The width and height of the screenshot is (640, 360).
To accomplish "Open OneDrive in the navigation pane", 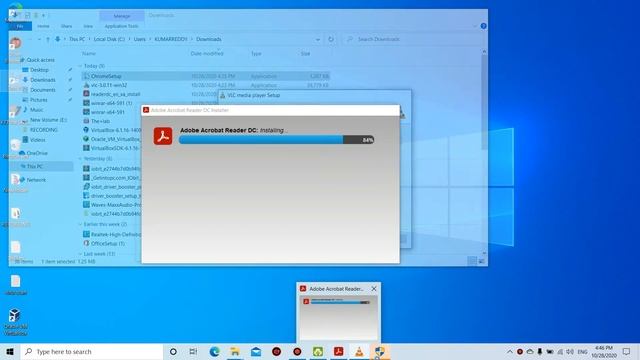I will click(x=37, y=153).
